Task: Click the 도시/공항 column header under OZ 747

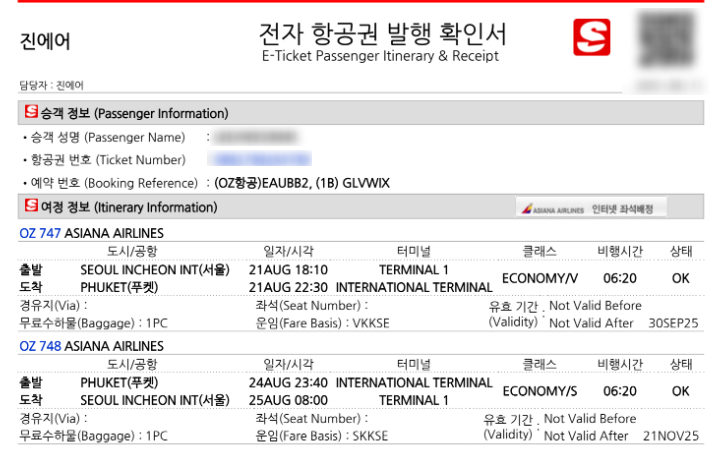Action: 132,251
